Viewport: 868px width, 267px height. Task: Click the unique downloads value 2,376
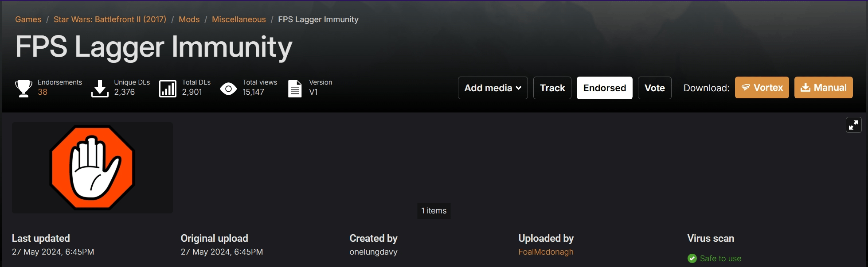[124, 92]
